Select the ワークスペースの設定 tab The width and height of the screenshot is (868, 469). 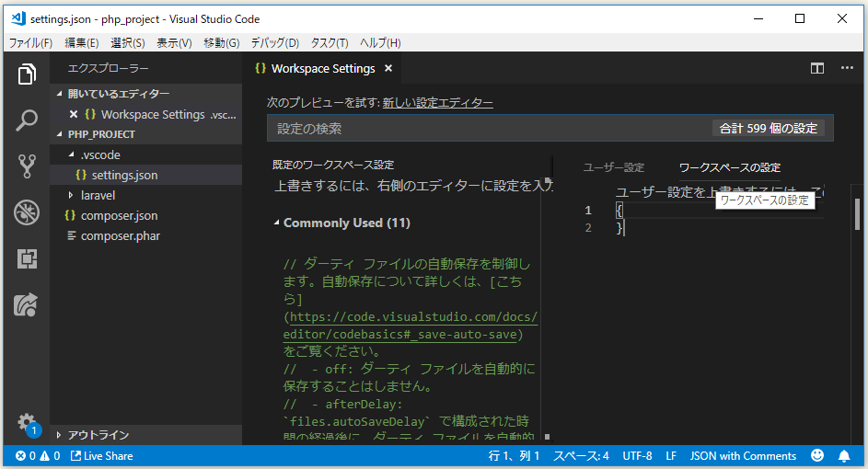(730, 167)
